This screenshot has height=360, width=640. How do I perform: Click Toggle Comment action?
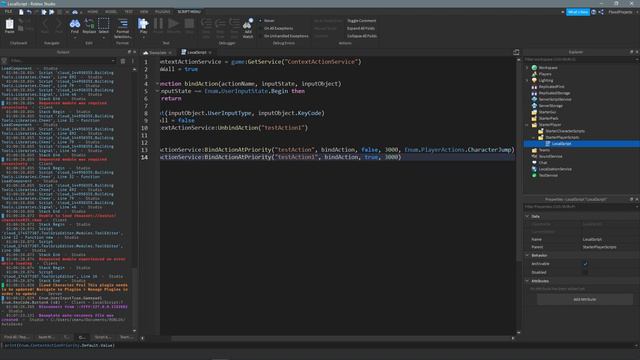(362, 20)
